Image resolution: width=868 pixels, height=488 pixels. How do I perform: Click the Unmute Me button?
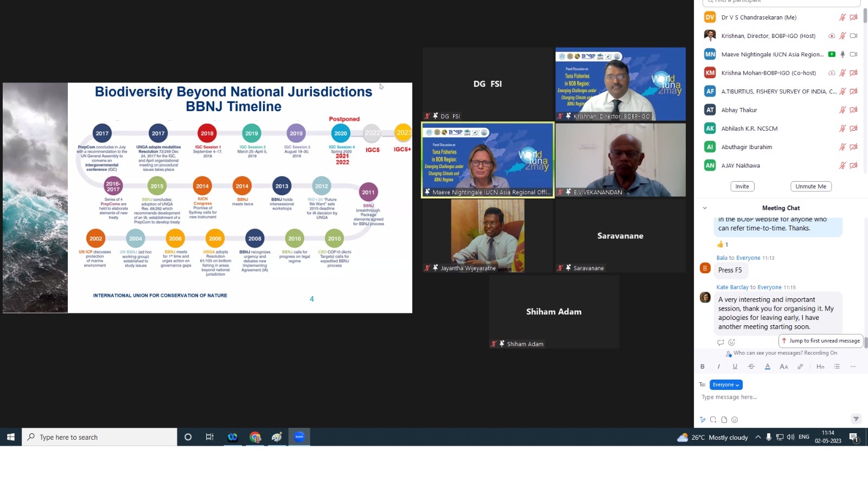click(810, 187)
